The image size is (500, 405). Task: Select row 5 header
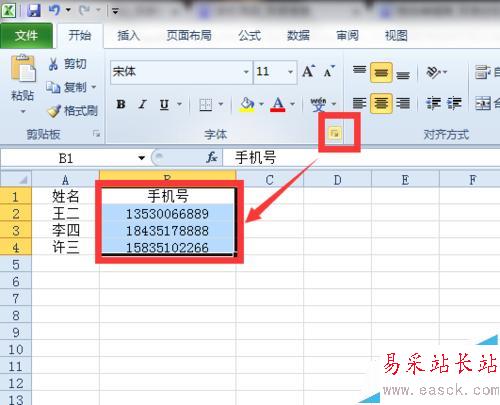click(16, 265)
